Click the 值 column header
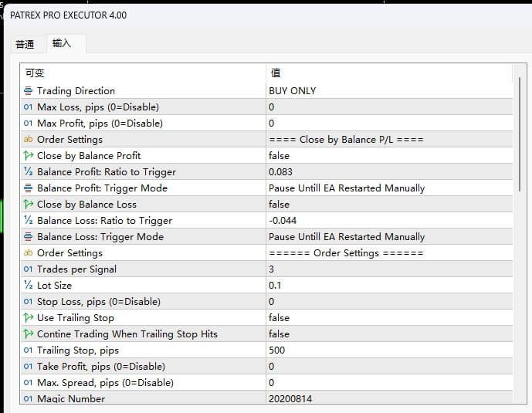 click(x=389, y=73)
